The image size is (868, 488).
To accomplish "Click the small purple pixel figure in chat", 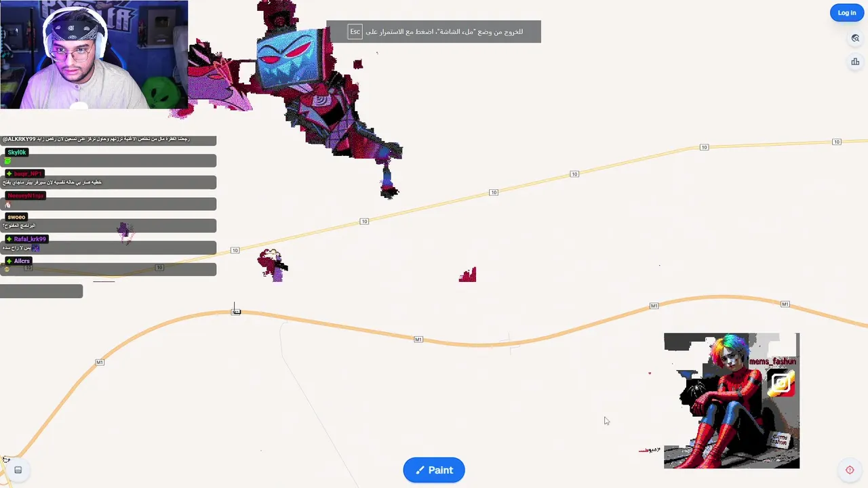I will 125,232.
